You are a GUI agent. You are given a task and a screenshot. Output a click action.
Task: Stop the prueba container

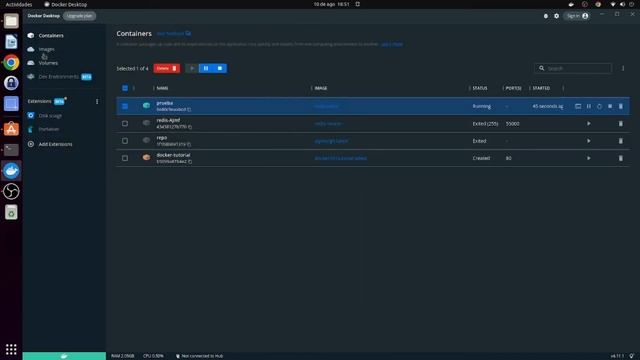[610, 106]
